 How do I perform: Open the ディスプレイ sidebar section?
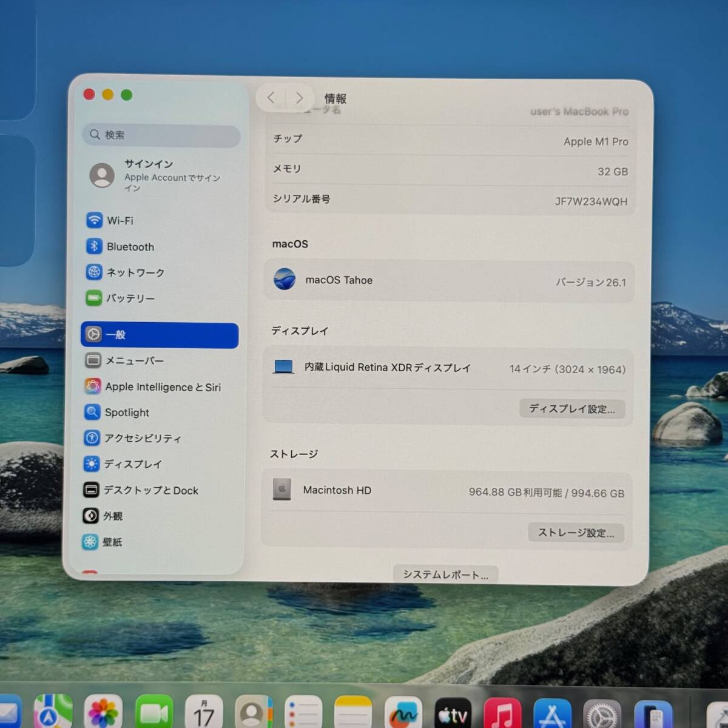click(x=133, y=464)
